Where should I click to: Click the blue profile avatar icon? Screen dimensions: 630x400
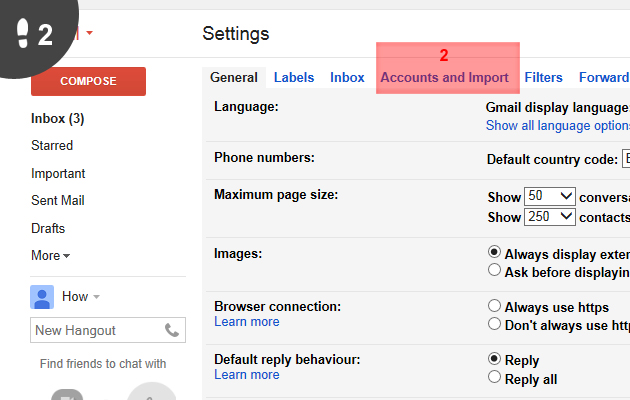(42, 297)
